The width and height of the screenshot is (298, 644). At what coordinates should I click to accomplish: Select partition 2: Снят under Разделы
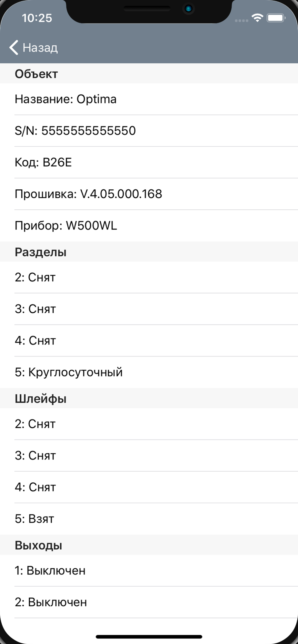tap(149, 277)
